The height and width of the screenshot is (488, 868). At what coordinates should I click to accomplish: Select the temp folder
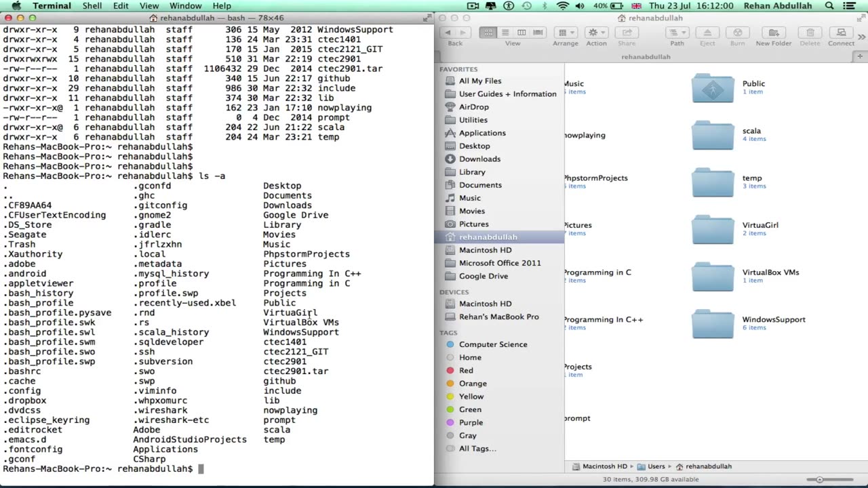click(x=713, y=183)
